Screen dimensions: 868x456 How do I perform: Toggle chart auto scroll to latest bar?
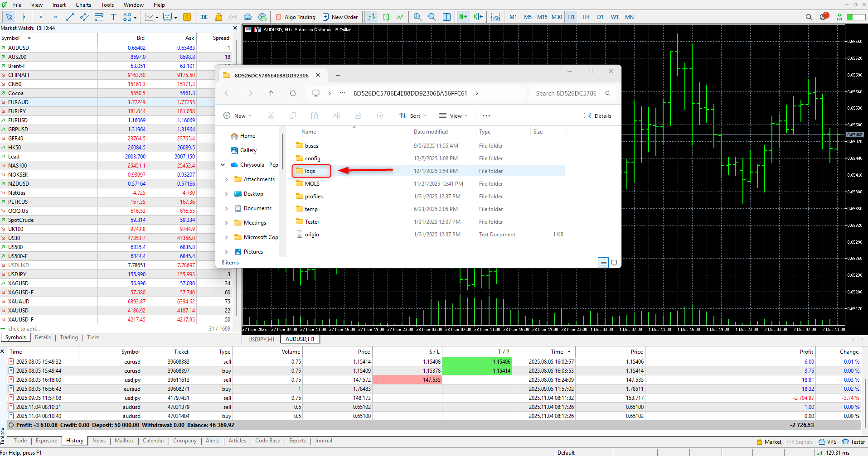click(463, 17)
